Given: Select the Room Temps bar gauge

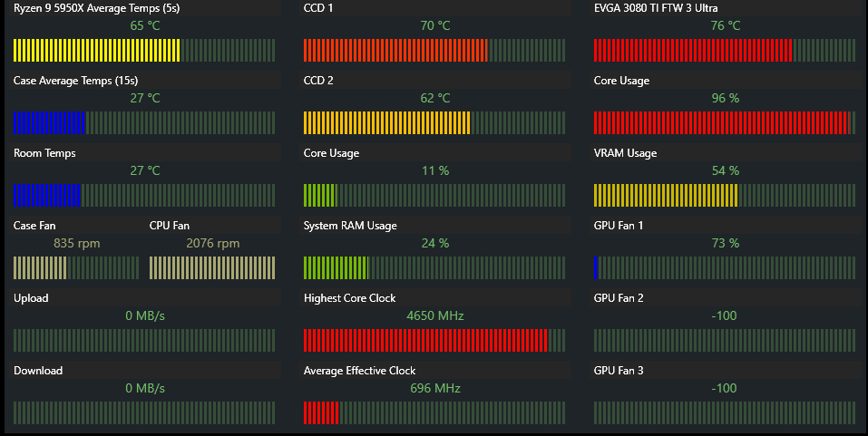Looking at the screenshot, I should coord(144,195).
